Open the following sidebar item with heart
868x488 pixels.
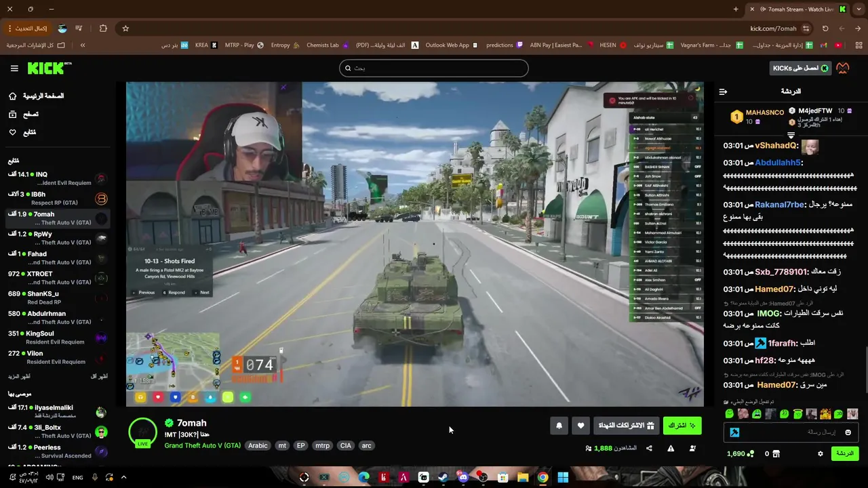pos(22,132)
